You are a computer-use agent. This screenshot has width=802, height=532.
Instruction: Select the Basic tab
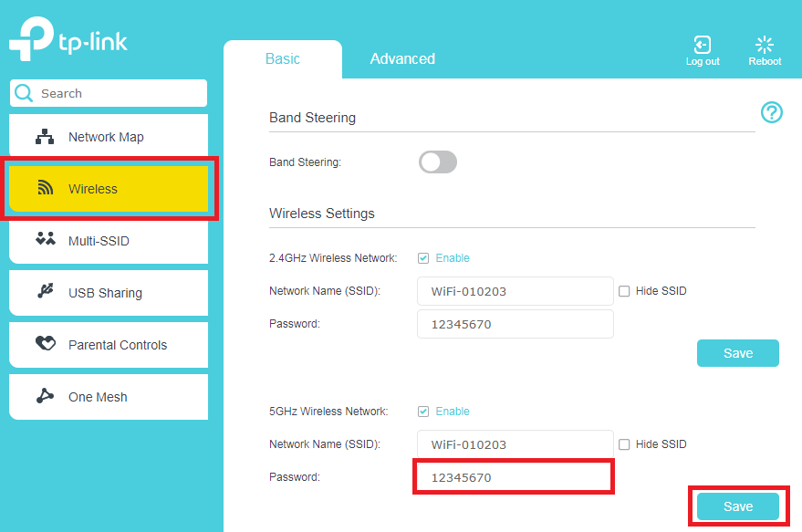tap(283, 57)
